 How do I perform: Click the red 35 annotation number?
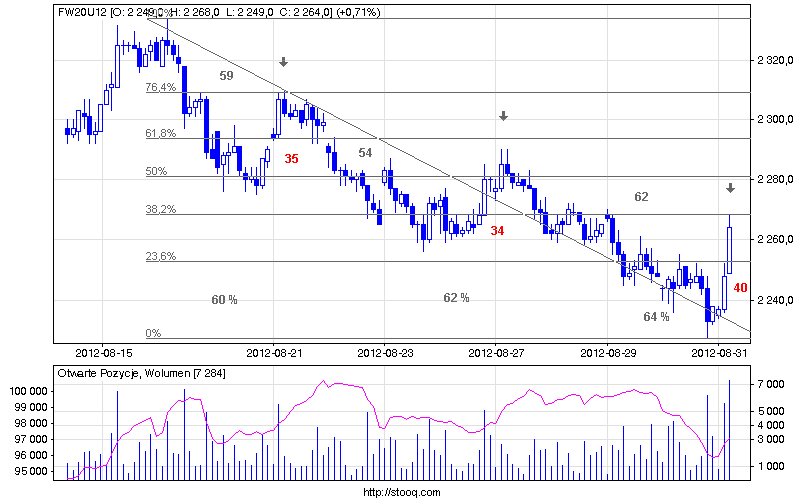(291, 159)
